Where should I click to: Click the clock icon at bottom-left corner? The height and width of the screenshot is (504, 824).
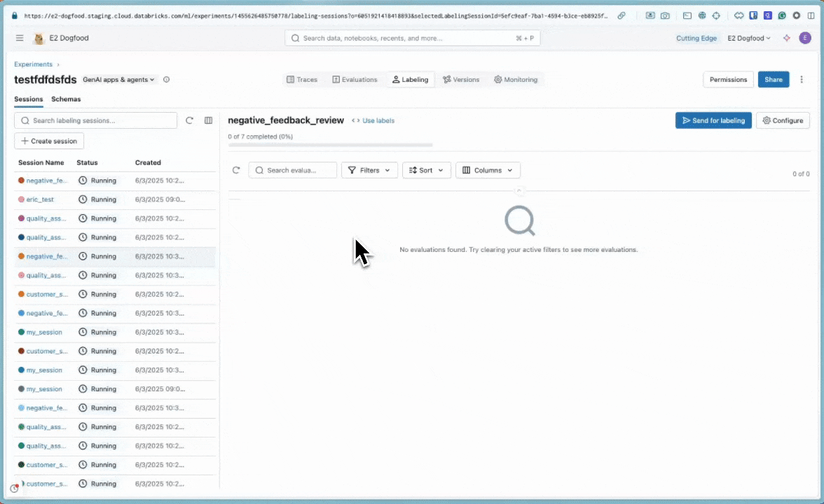[x=14, y=489]
